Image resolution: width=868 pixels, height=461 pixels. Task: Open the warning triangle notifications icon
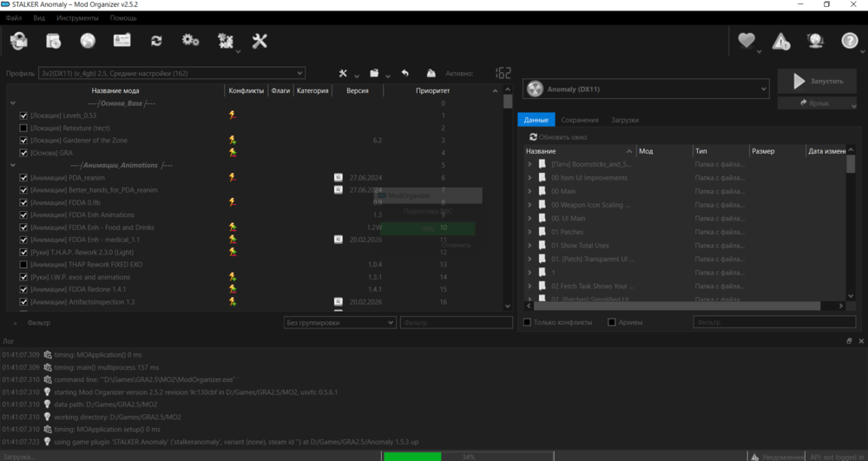tap(781, 41)
